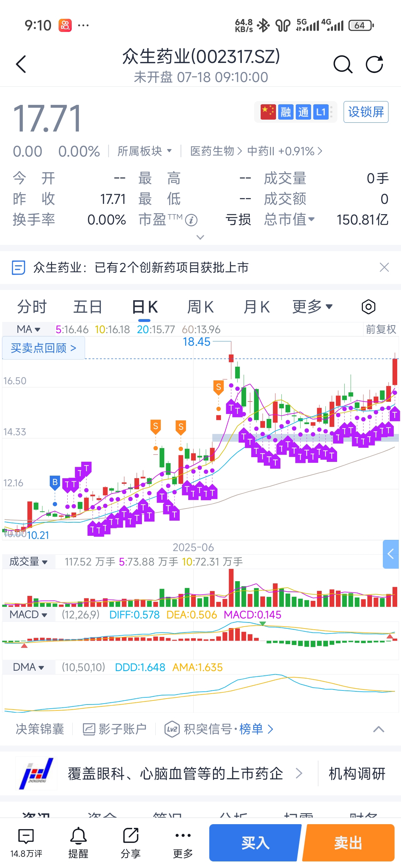Open the MA indicator dropdown

coord(29,329)
